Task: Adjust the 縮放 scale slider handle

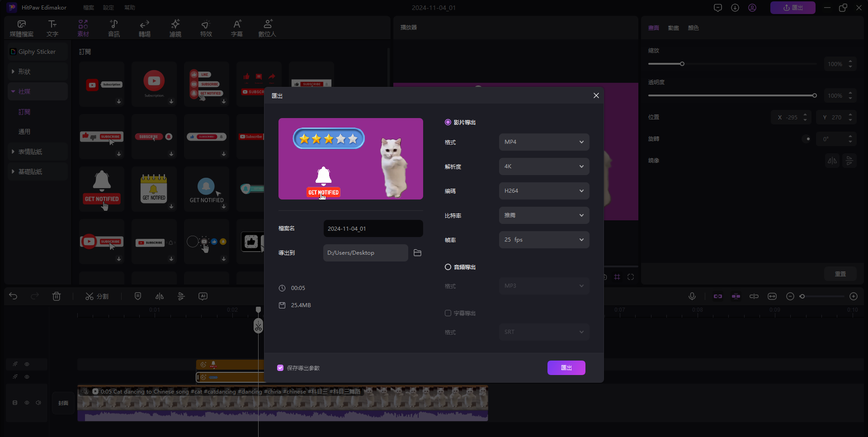Action: click(x=682, y=64)
